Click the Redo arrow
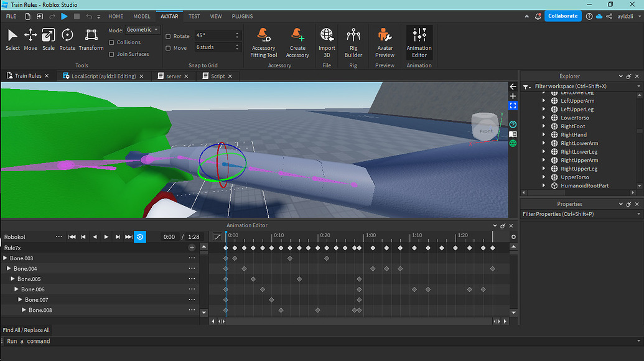644x361 pixels. click(x=52, y=16)
